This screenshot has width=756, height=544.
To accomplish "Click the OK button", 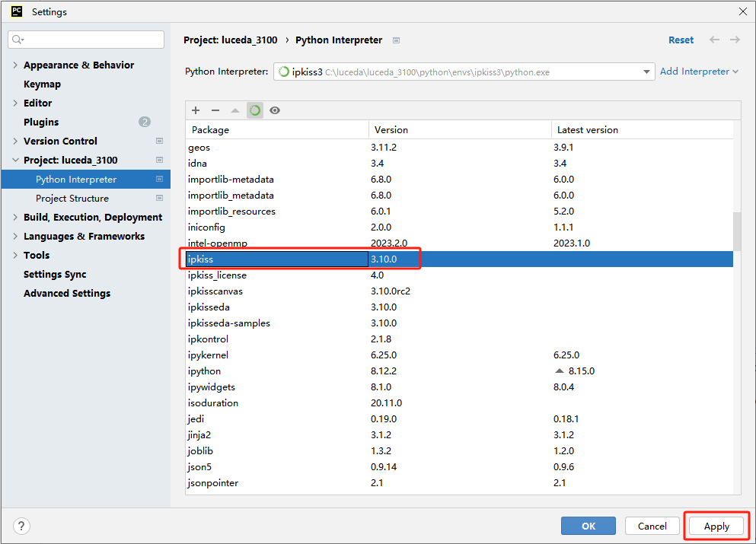I will click(589, 526).
